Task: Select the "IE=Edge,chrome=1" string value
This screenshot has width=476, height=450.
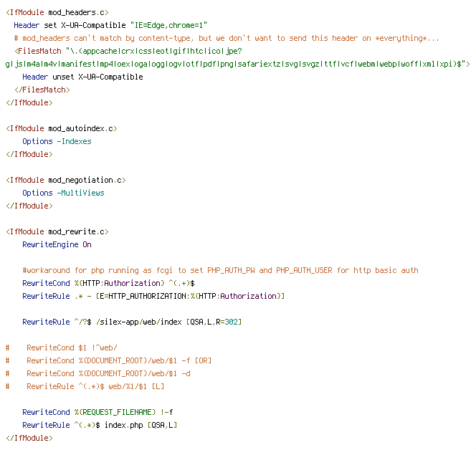Action: pyautogui.click(x=168, y=25)
